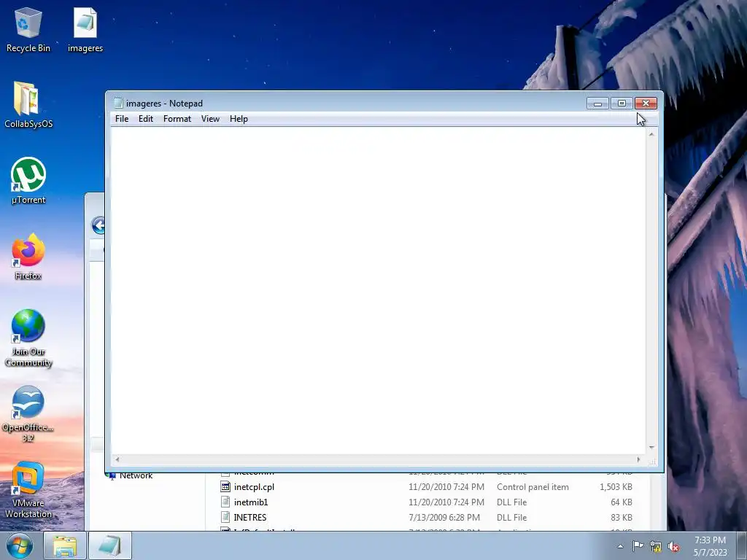
Task: Select inetcpl.cpl file in Explorer
Action: pyautogui.click(x=254, y=486)
